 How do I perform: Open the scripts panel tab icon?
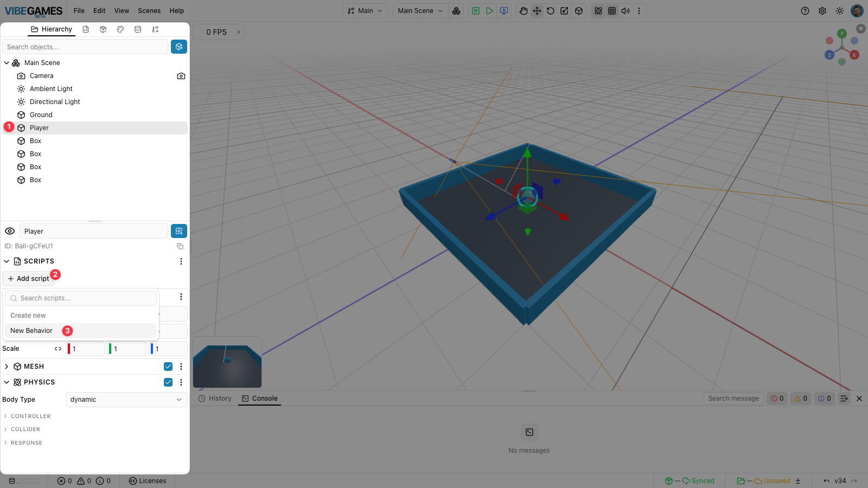tap(86, 29)
